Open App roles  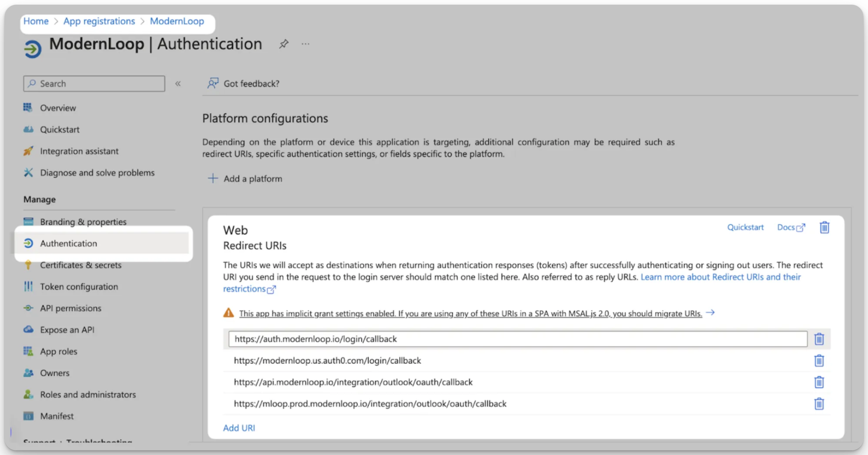click(x=59, y=352)
